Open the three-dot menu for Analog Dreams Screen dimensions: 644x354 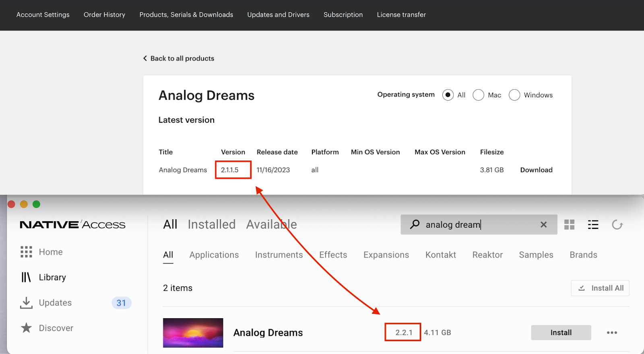pos(612,333)
